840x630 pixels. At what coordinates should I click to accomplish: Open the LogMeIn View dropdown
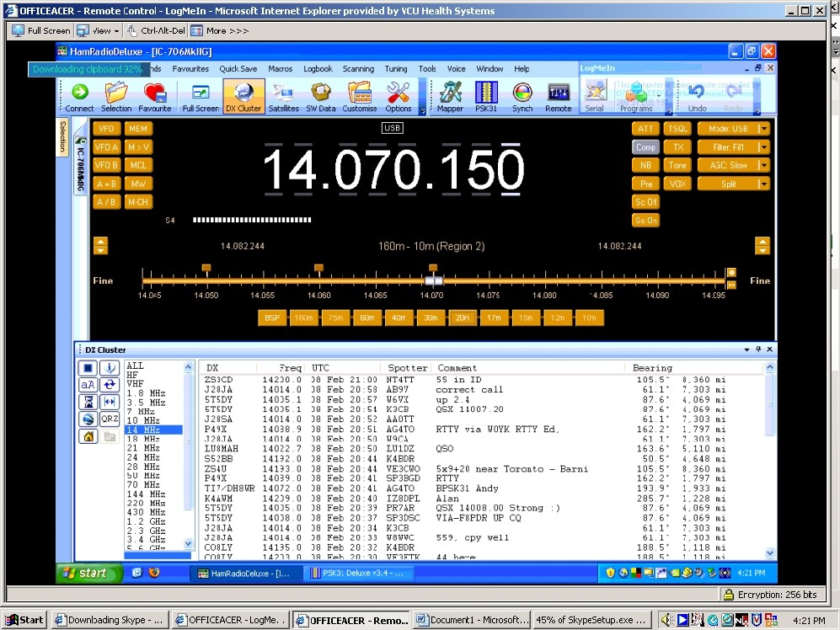pos(98,31)
